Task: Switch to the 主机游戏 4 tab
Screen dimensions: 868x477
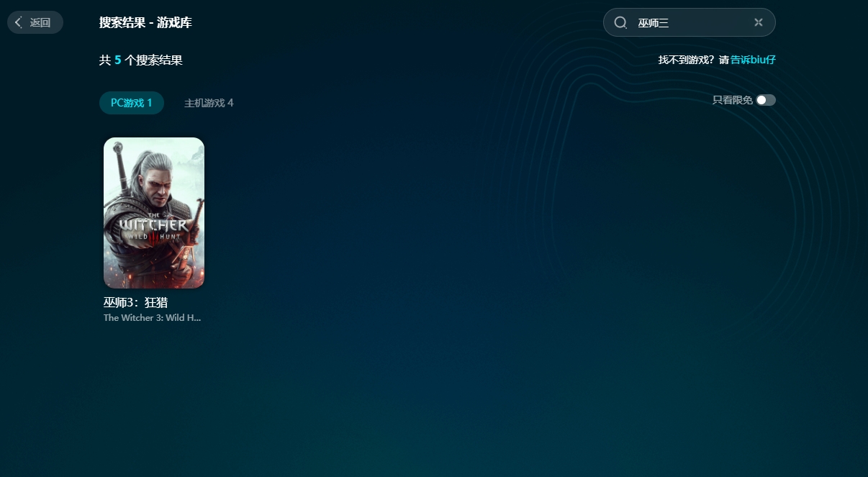Action: pos(209,103)
